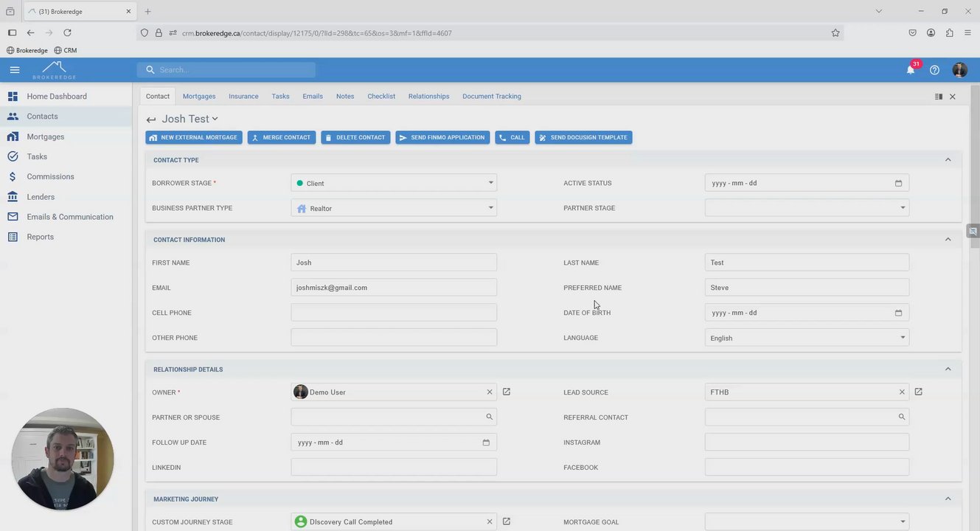Open the notifications bell icon

click(911, 69)
